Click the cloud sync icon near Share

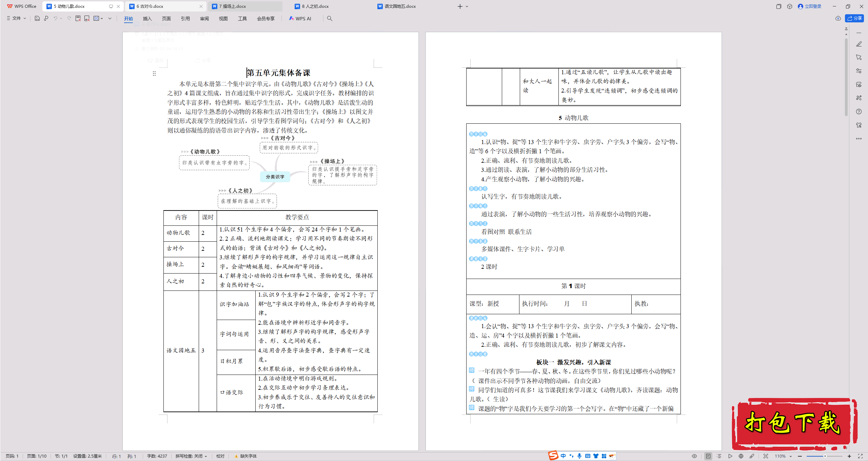coord(838,18)
